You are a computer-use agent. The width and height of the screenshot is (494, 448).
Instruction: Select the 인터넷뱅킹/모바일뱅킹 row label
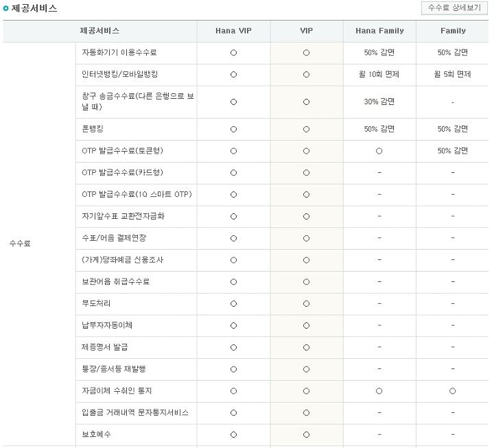[x=119, y=74]
